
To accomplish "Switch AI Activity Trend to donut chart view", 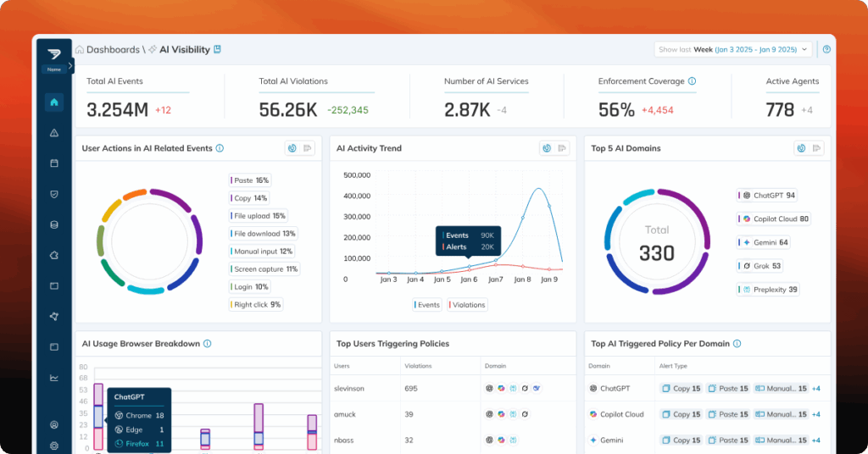I will point(547,148).
